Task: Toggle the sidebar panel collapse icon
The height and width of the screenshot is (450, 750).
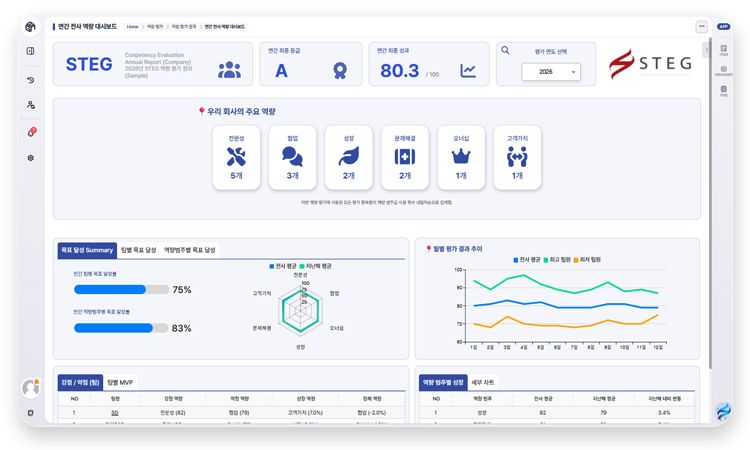Action: click(x=30, y=51)
